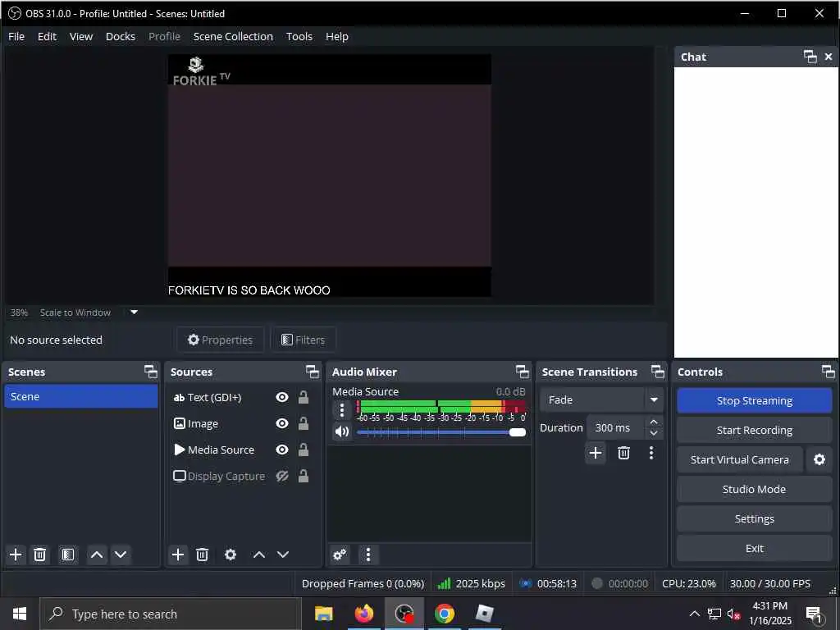Click Start Recording button
Viewport: 840px width, 630px height.
(x=755, y=430)
